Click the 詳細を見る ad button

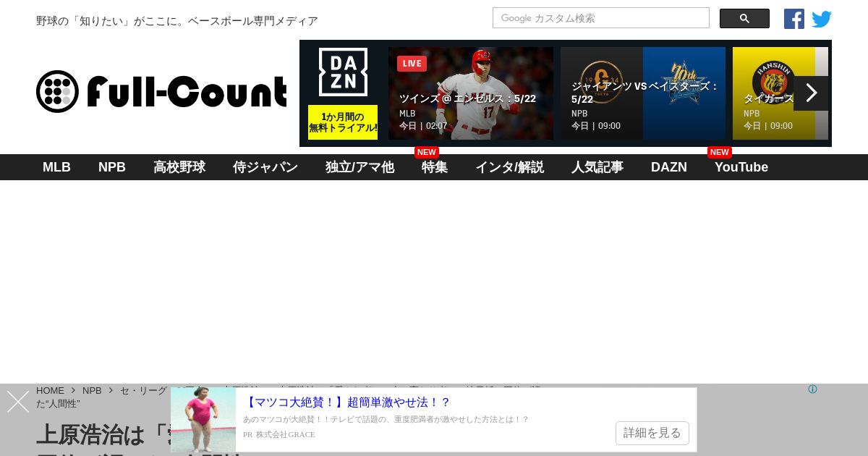(x=652, y=433)
